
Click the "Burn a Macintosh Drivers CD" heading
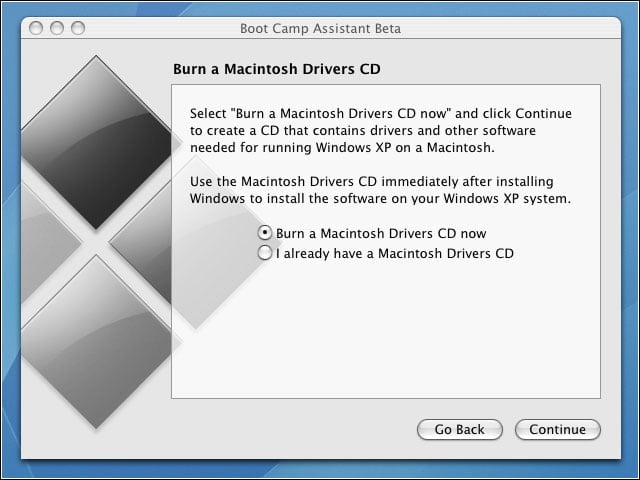point(277,69)
